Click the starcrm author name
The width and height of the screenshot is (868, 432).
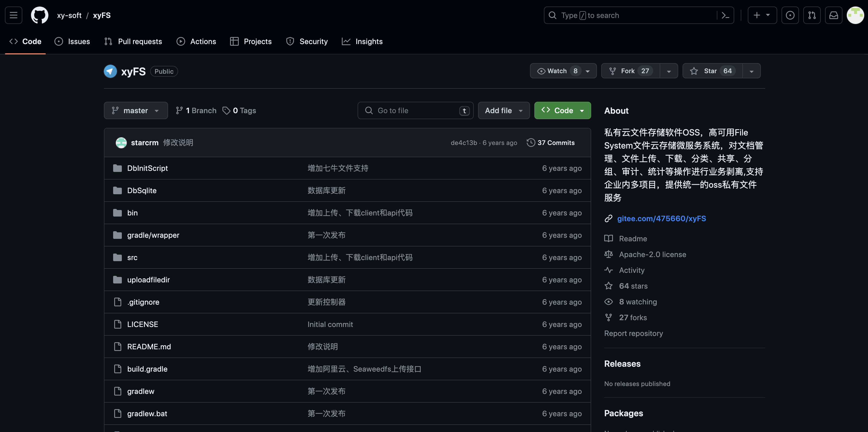145,143
